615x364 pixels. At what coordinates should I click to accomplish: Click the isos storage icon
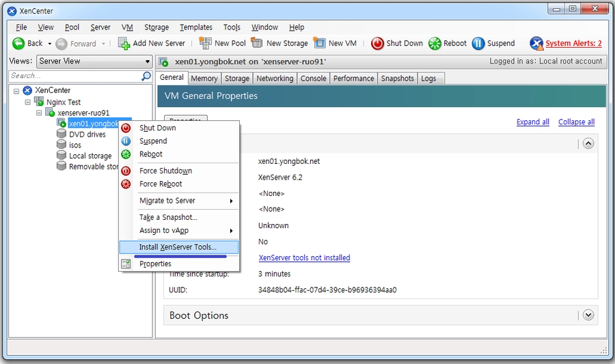coord(61,145)
